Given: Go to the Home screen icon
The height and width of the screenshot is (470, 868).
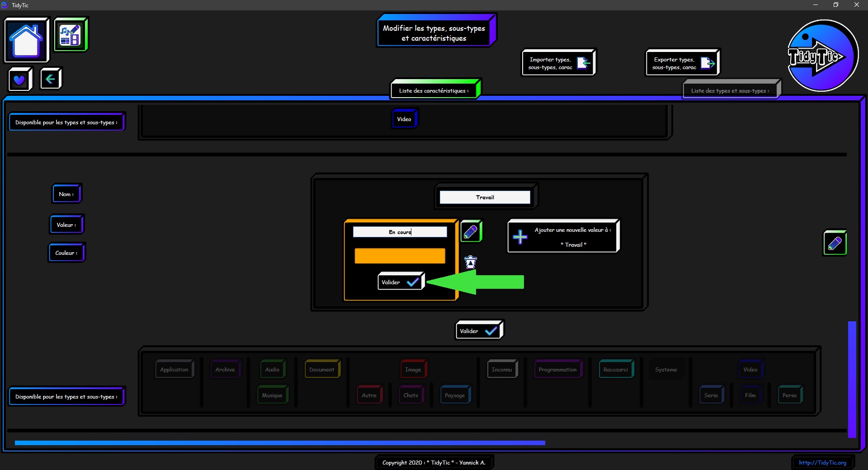Looking at the screenshot, I should click(x=26, y=40).
